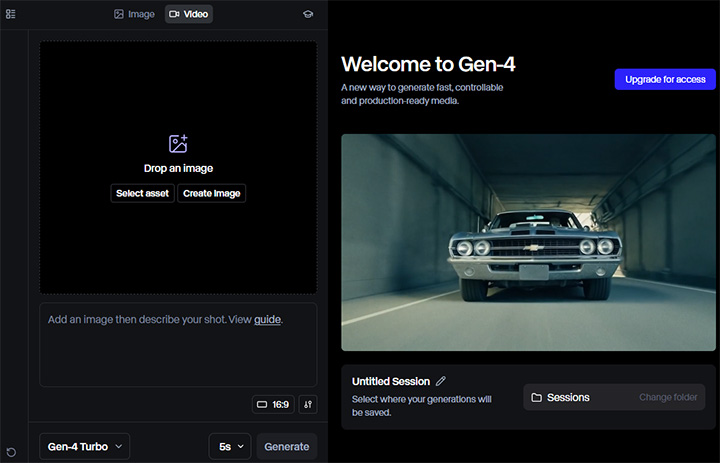Switch to the Video tab

coord(189,14)
